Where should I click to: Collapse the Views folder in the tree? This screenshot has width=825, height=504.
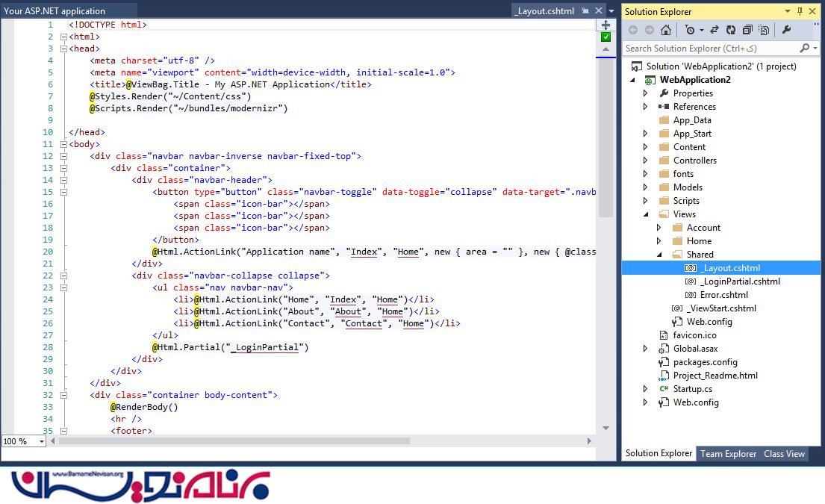tap(646, 214)
